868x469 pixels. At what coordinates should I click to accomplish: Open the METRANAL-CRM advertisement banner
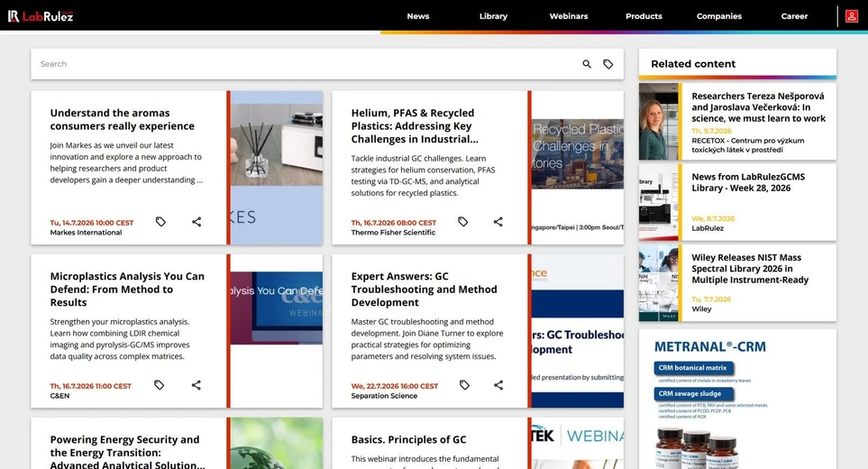[x=737, y=400]
